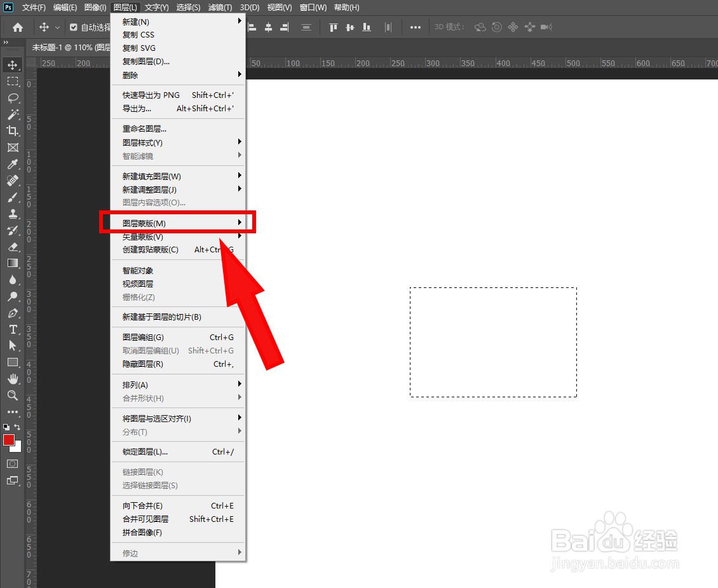Screen dimensions: 718x588
Task: Open the 文件(F) menu
Action: coord(34,8)
